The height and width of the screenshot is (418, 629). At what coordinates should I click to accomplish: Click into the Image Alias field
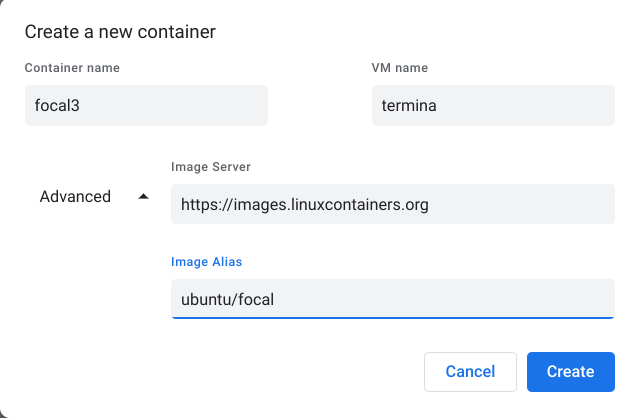click(392, 298)
